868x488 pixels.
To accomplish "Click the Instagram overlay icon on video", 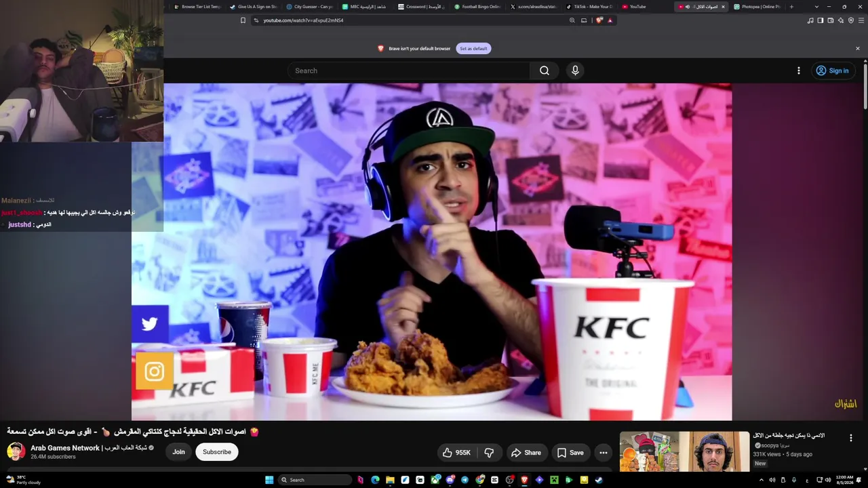I will [154, 371].
